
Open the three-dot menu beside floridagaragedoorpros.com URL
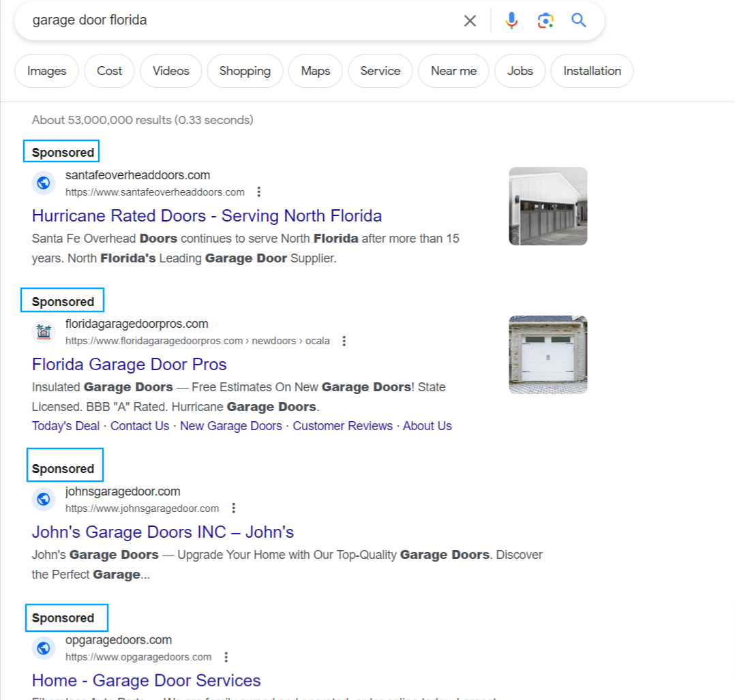point(344,341)
